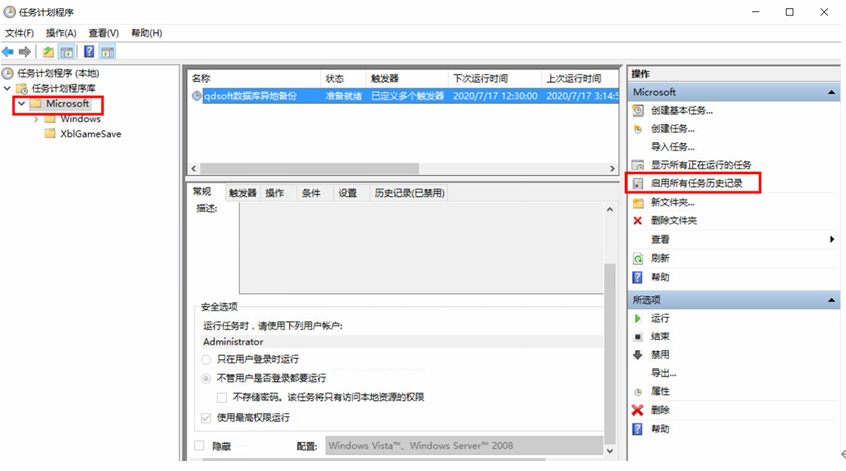Click the 启用所有任务历史记录 icon
The height and width of the screenshot is (471, 846).
pyautogui.click(x=638, y=183)
